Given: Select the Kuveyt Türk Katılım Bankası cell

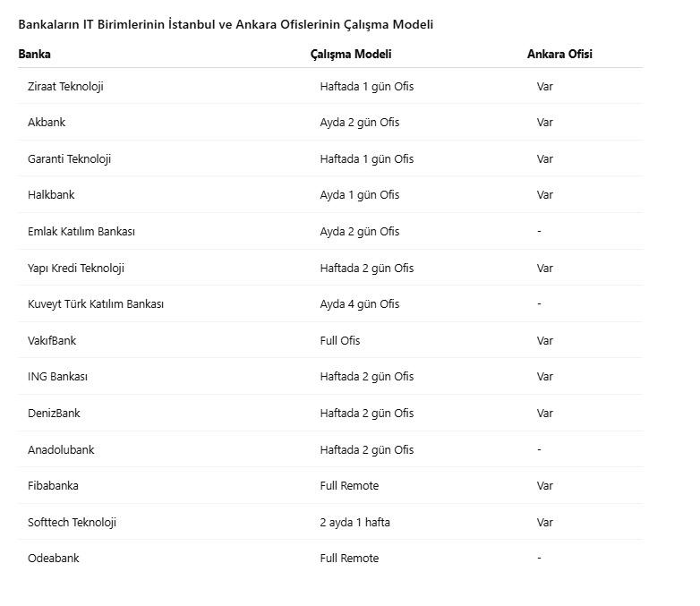Looking at the screenshot, I should [96, 304].
